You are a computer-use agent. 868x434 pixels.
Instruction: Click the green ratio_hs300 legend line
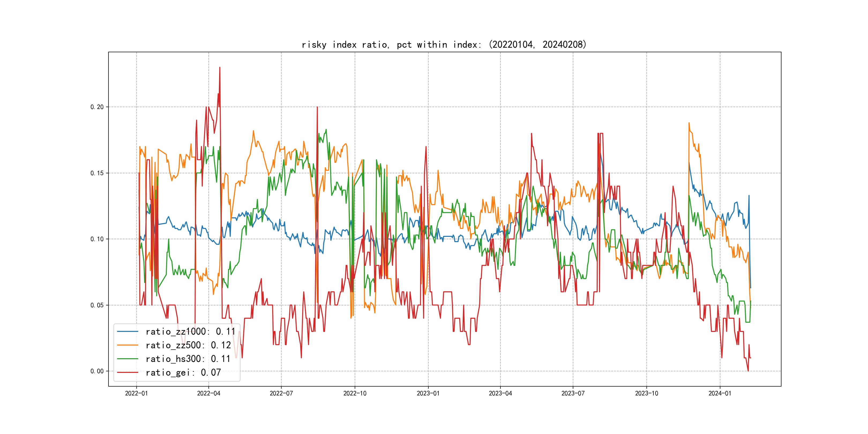127,359
